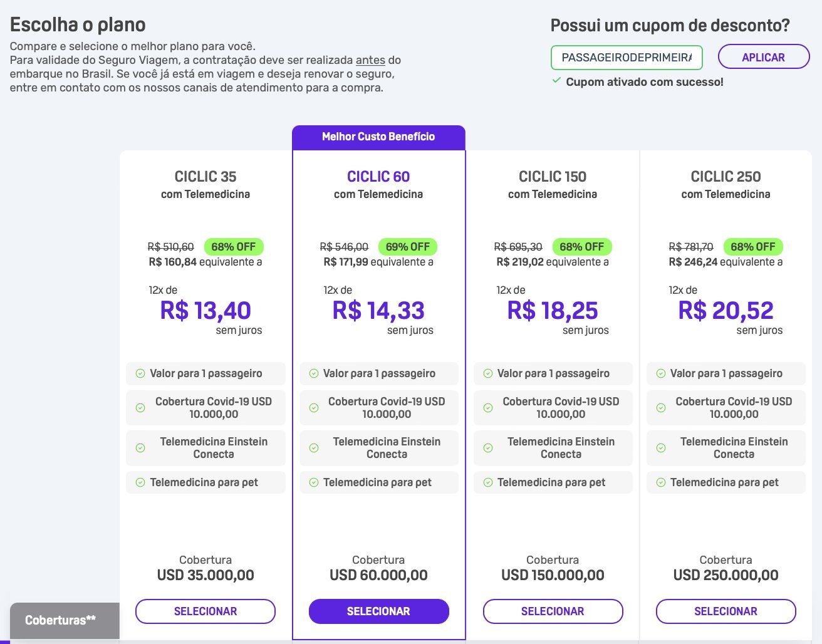Apply the discount coupon with APLICAR
This screenshot has height=644, width=822.
pyautogui.click(x=764, y=57)
